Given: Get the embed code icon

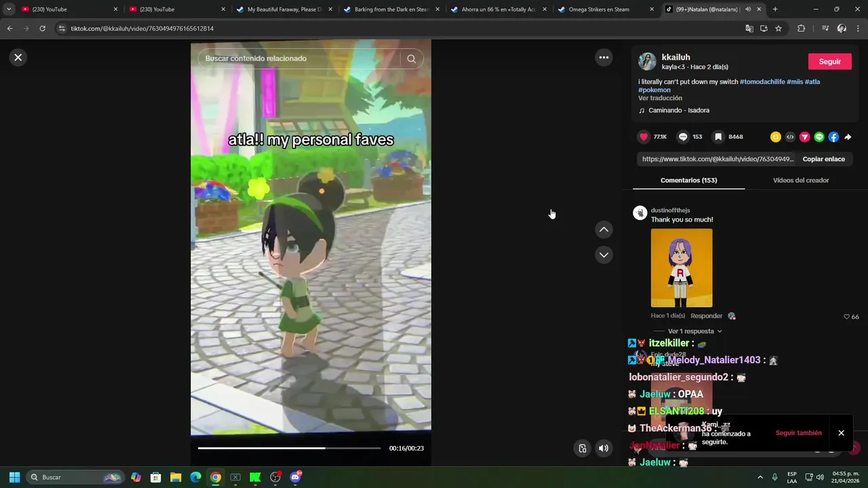Looking at the screenshot, I should [790, 137].
